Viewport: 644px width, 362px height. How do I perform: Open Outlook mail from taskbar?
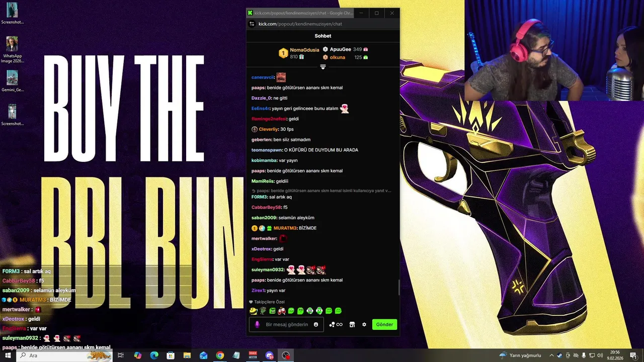click(x=203, y=355)
